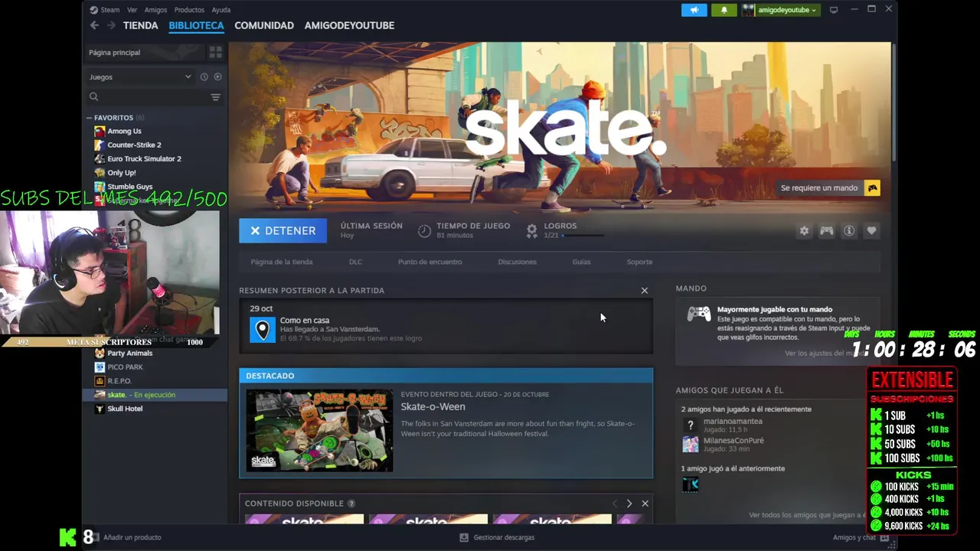This screenshot has width=980, height=551.
Task: Go to TIENDA tab
Action: click(141, 25)
